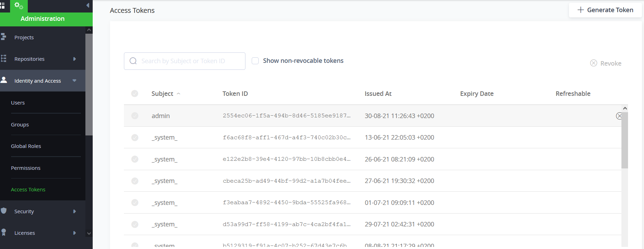Revoke the admin token row x icon
This screenshot has height=249, width=644.
[619, 116]
